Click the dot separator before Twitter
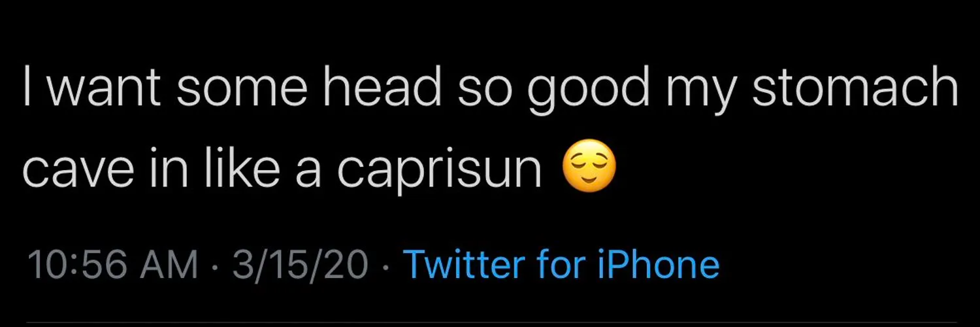The width and height of the screenshot is (980, 327). pos(386,266)
